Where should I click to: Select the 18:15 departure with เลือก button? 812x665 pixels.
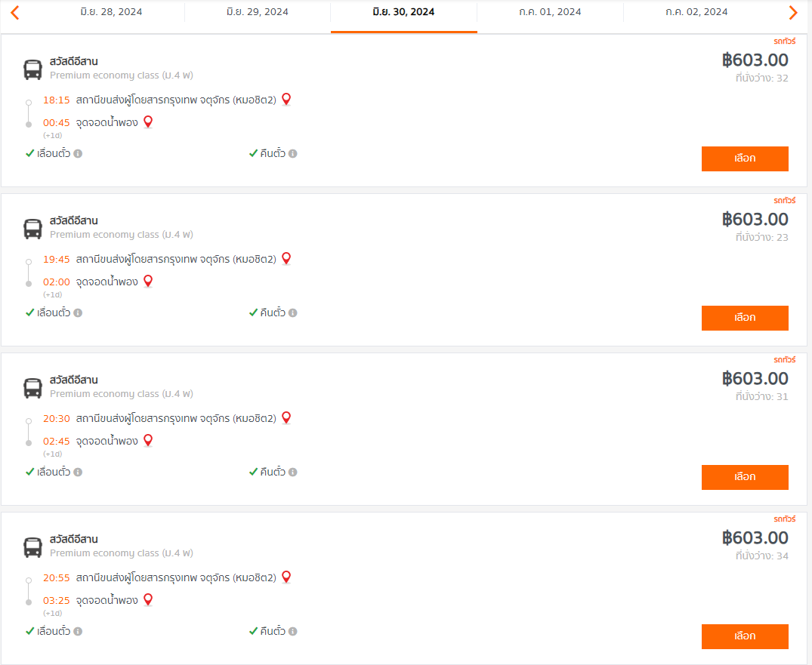745,159
